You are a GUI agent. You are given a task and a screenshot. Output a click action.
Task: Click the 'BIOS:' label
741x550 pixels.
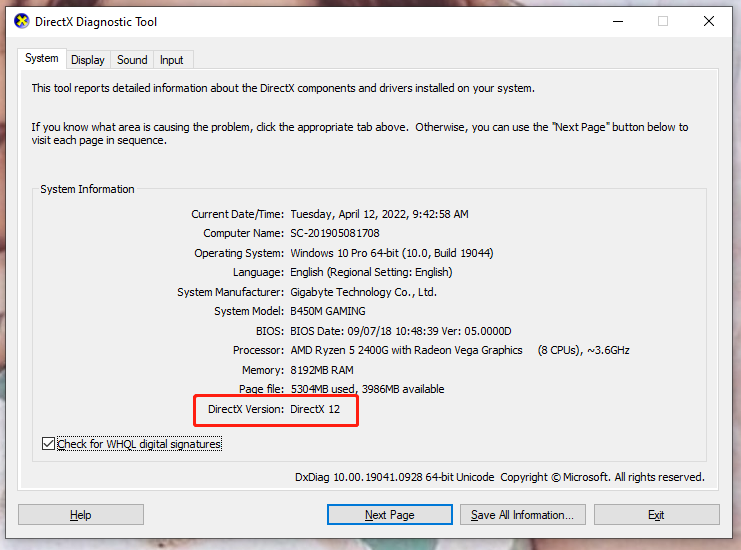coord(270,331)
